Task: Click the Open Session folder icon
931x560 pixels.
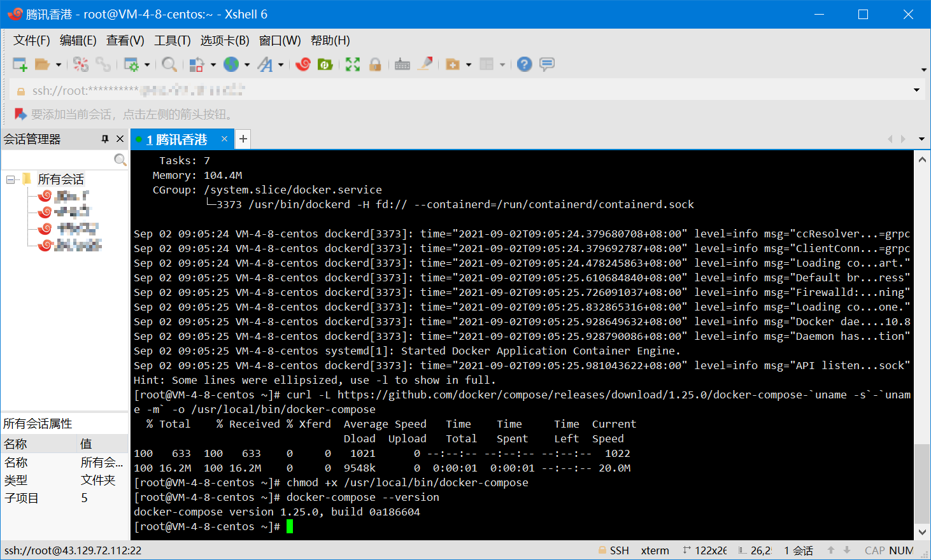Action: 42,64
